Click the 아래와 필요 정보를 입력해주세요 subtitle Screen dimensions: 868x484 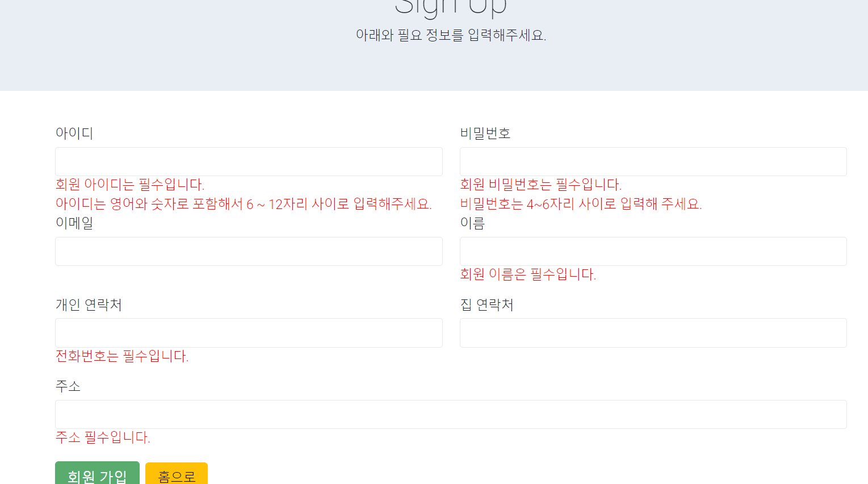click(x=450, y=35)
